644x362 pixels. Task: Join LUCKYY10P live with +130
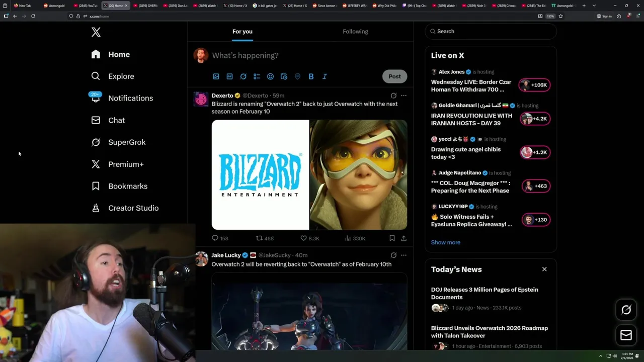tap(536, 220)
